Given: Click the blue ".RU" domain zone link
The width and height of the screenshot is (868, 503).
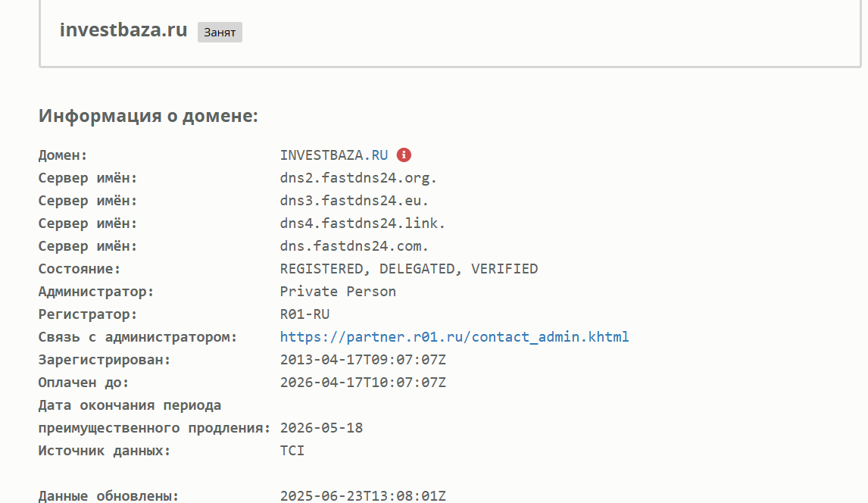Looking at the screenshot, I should 376,155.
